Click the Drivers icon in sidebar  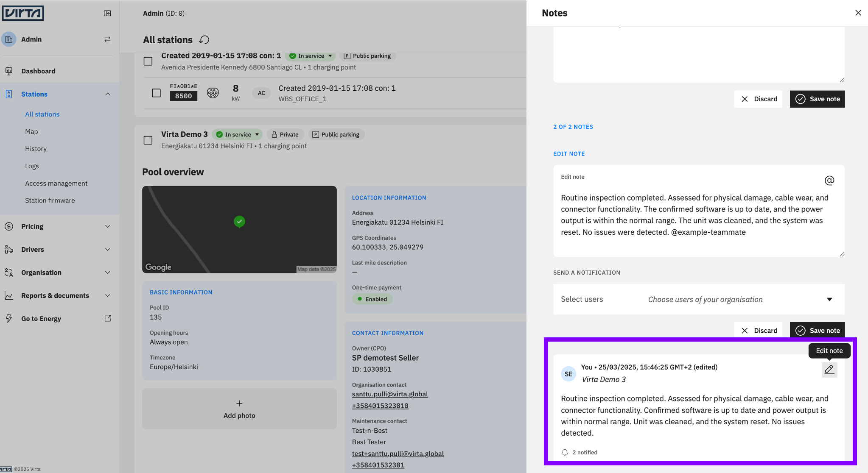(x=9, y=249)
